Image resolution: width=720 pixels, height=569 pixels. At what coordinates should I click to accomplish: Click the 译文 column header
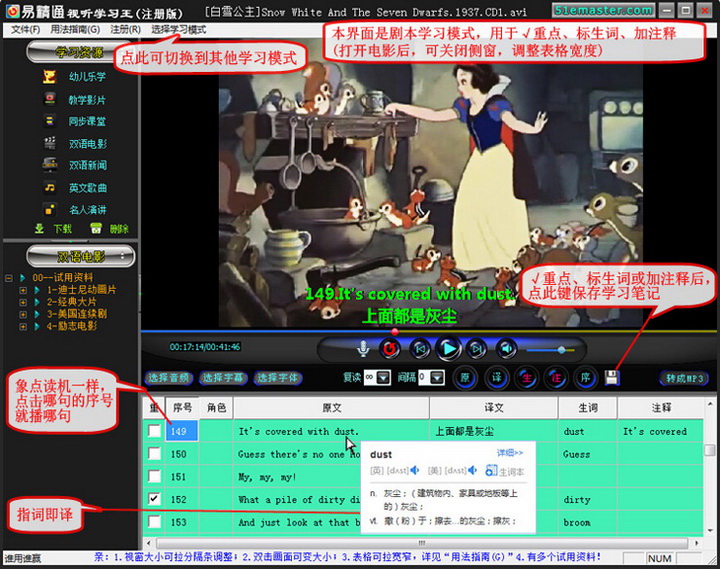pos(494,407)
